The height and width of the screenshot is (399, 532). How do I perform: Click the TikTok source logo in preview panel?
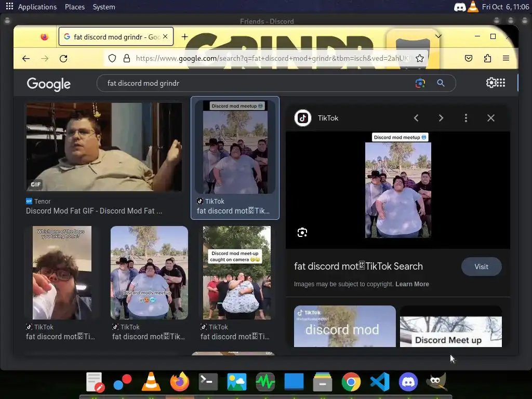coord(303,118)
